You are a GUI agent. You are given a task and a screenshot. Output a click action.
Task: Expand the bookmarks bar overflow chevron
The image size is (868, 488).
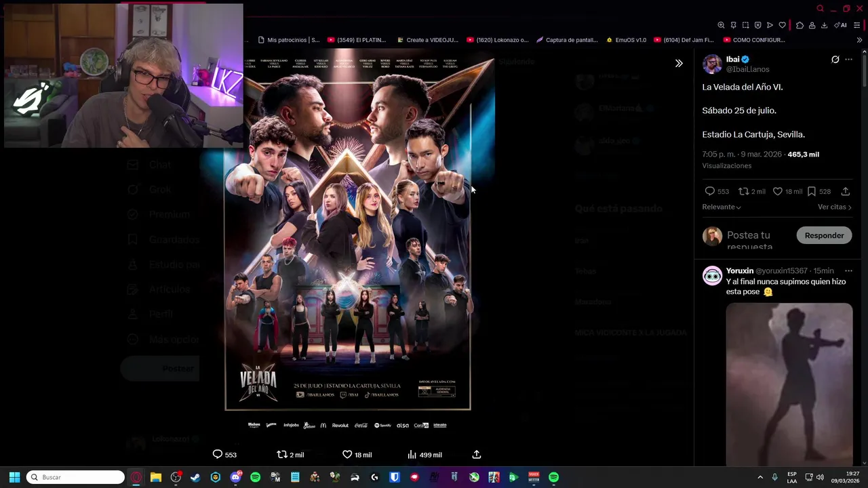coord(859,40)
